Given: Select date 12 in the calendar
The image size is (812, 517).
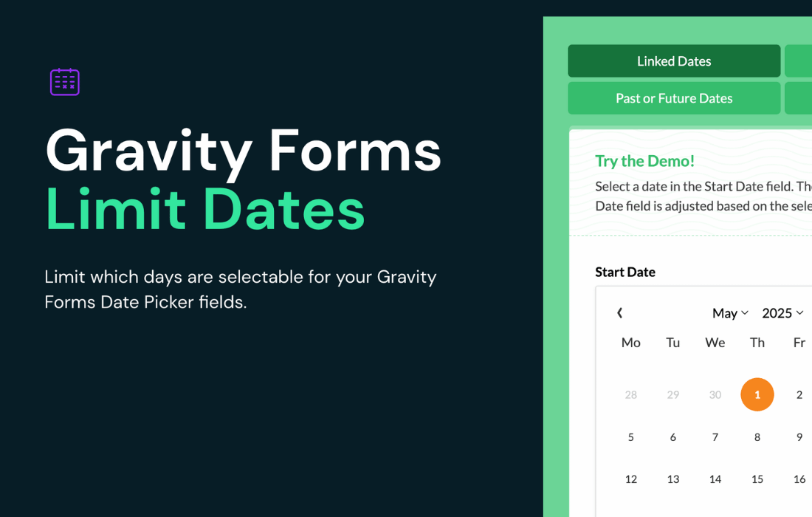Looking at the screenshot, I should pos(630,479).
